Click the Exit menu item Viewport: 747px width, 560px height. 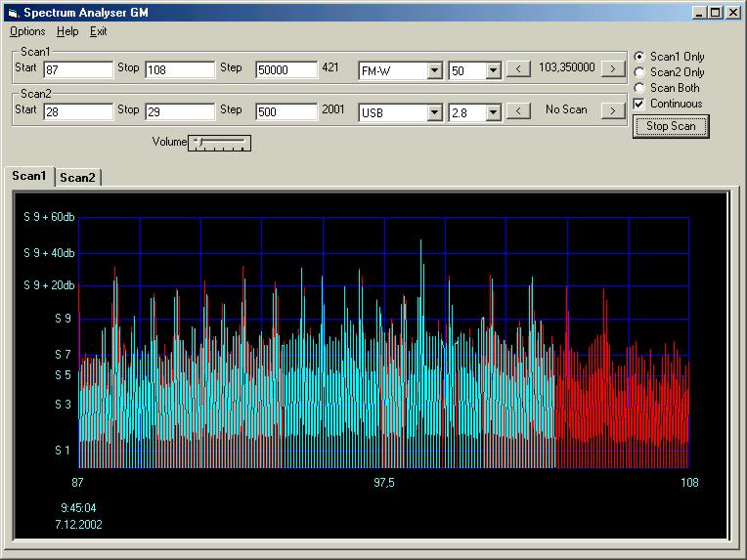(x=98, y=31)
